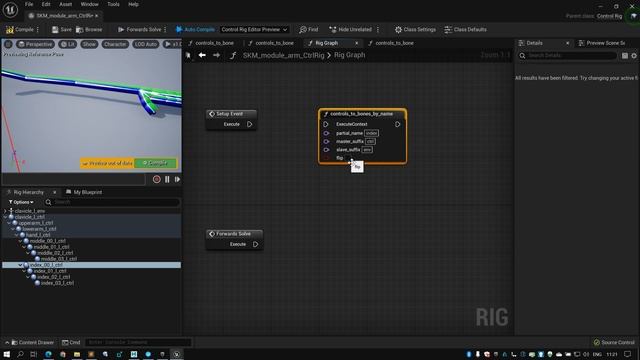
Task: Open Details panel settings gear
Action: point(634,56)
